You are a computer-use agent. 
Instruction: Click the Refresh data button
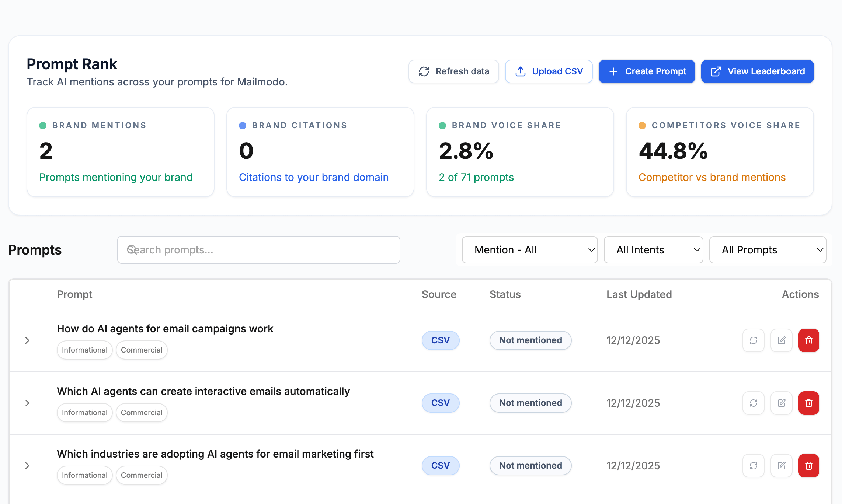point(453,71)
